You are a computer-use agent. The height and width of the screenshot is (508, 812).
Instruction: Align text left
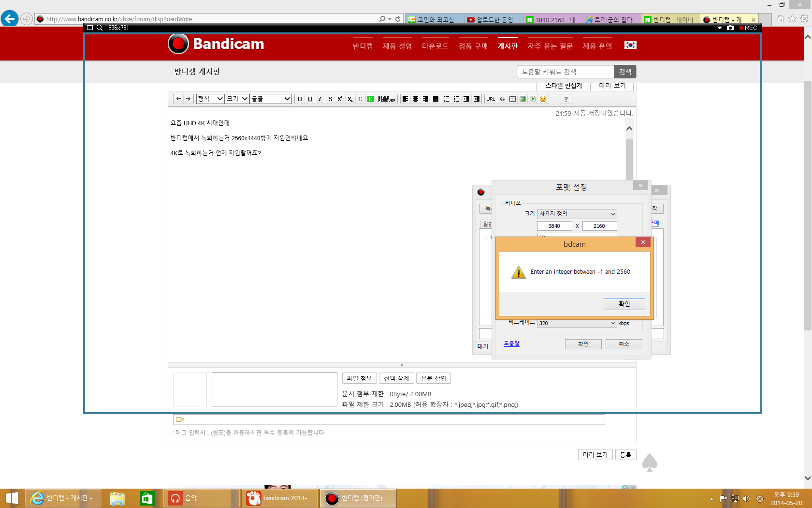405,99
